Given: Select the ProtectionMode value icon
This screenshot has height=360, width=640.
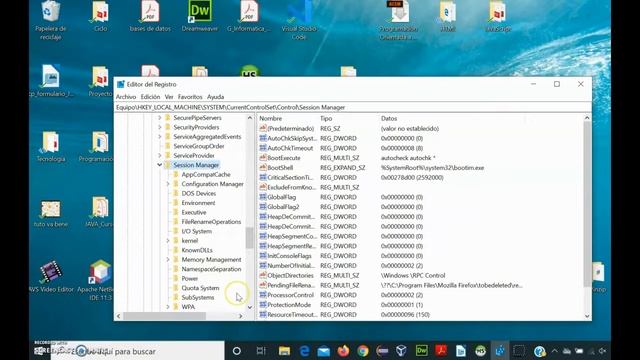Looking at the screenshot, I should tap(263, 304).
